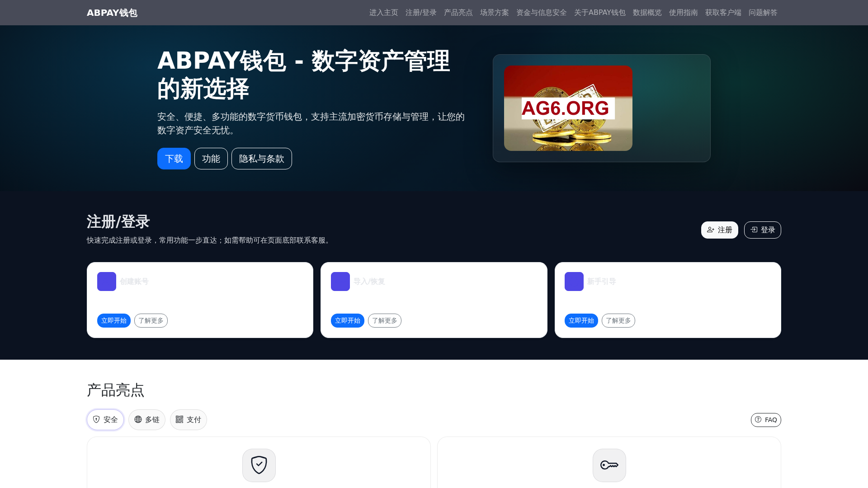Open 资金与信息安全 in the top navigation
Screen dimensions: 868x488
(541, 13)
